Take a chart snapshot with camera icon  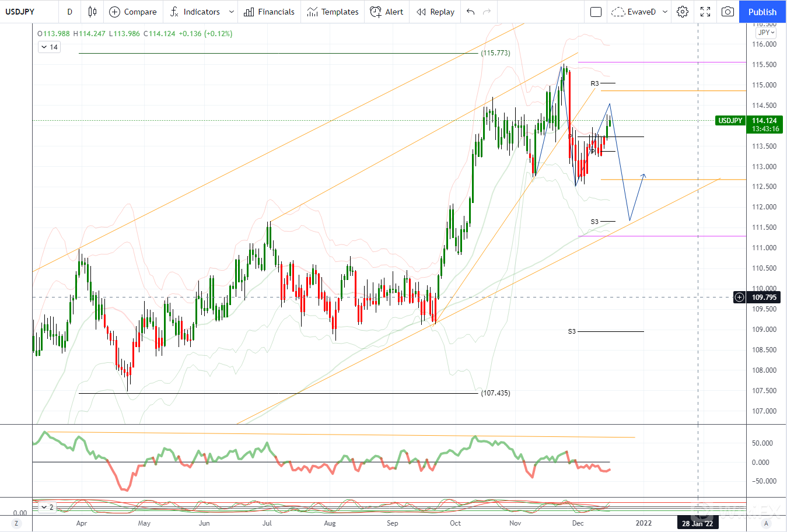(727, 12)
